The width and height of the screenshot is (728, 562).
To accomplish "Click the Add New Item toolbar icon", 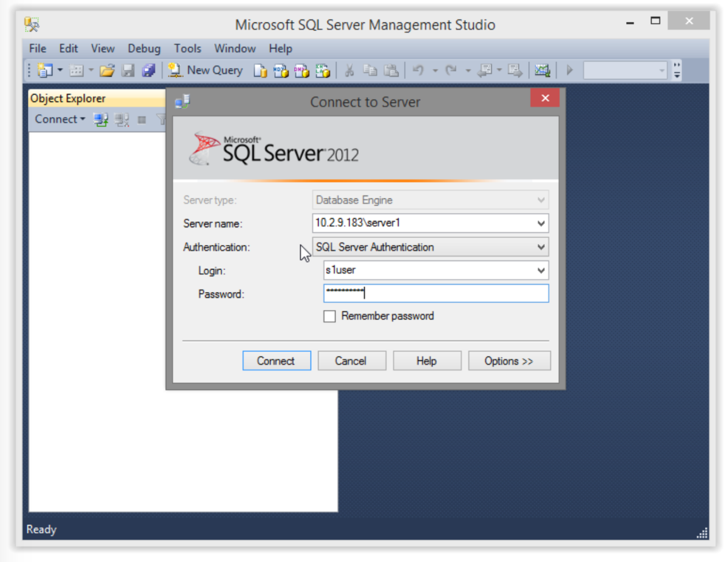I will coord(76,70).
